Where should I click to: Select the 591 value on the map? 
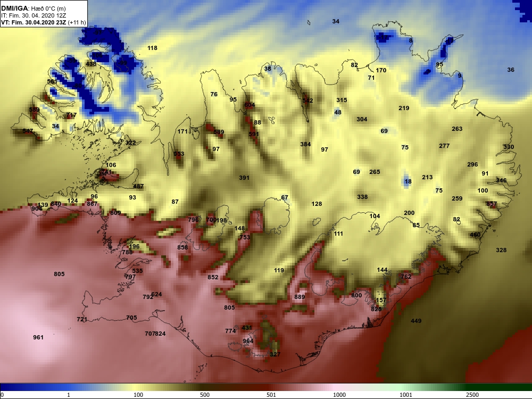pos(254,135)
